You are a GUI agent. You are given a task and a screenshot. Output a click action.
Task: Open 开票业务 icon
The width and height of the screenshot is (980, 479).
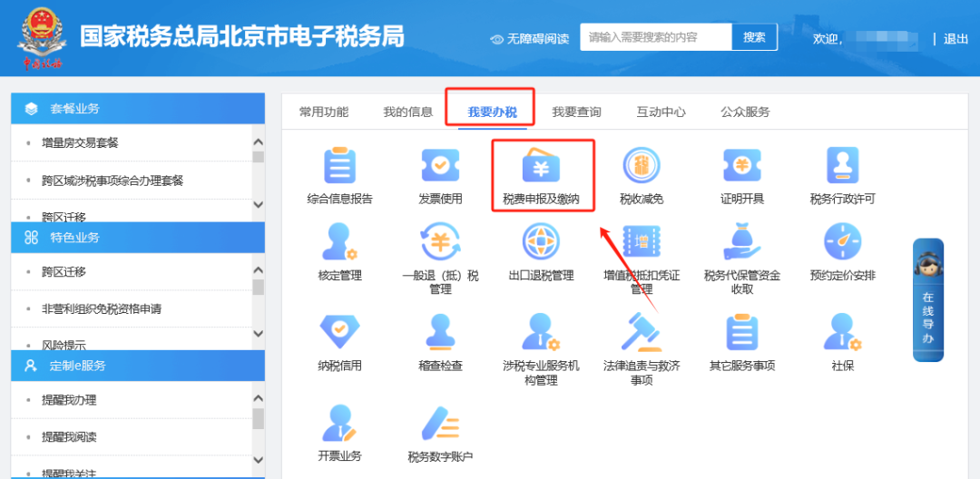tap(339, 423)
